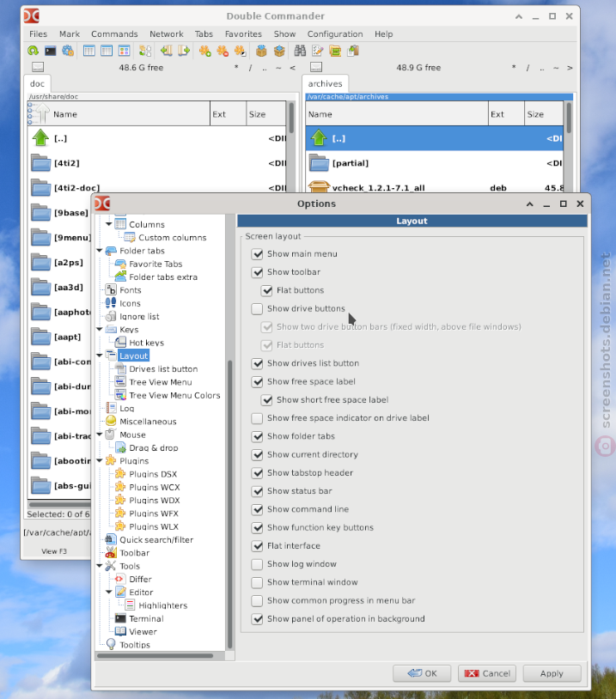Viewport: 616px width, 699px height.
Task: Collapse the Keys tree node arrow
Action: [x=100, y=330]
